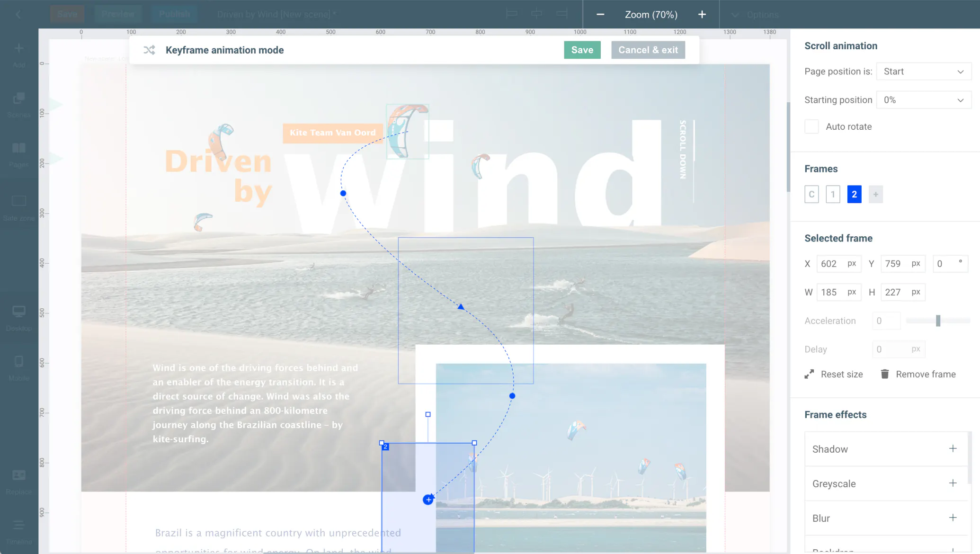Switch to the Desktop view
Viewport: 980px width, 554px height.
point(19,318)
